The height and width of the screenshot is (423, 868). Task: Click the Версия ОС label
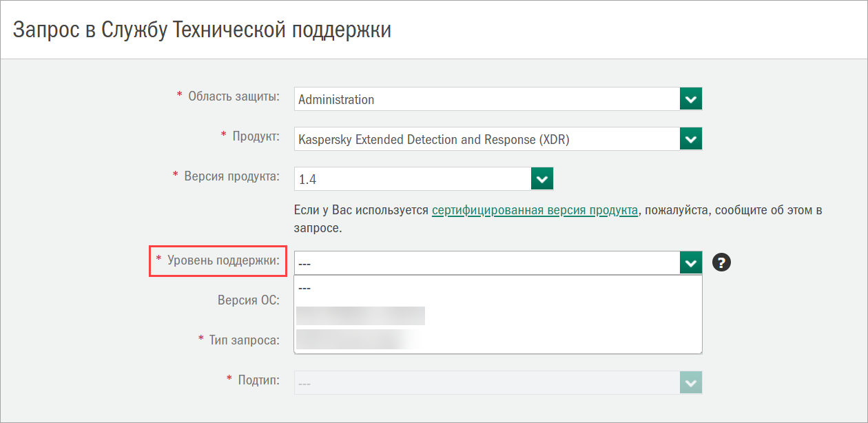click(x=248, y=300)
